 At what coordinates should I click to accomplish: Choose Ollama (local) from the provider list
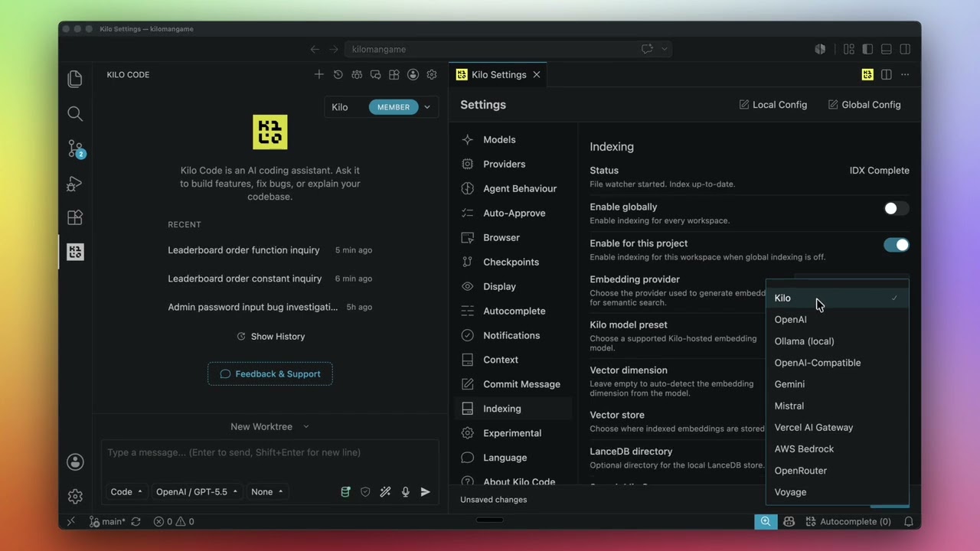(837, 341)
